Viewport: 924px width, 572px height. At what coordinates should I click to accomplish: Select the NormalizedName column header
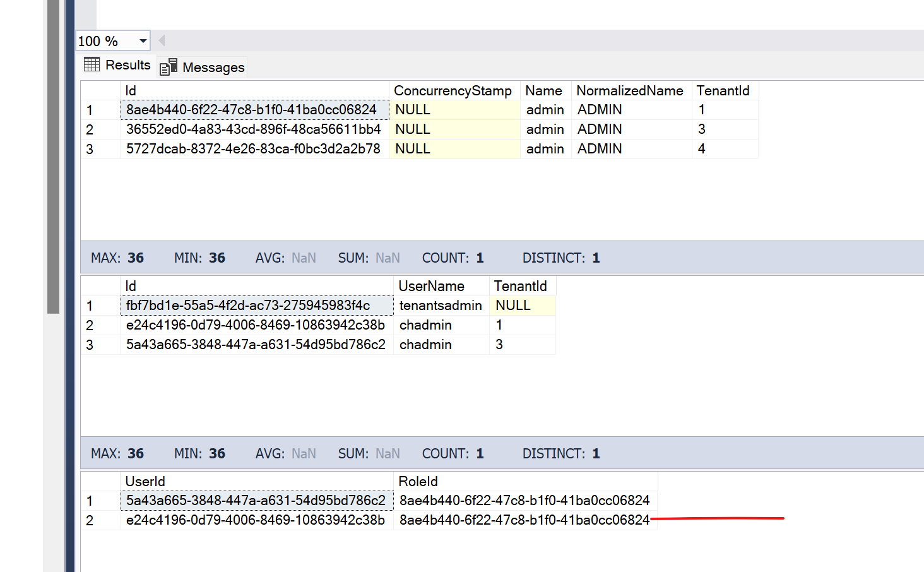631,91
